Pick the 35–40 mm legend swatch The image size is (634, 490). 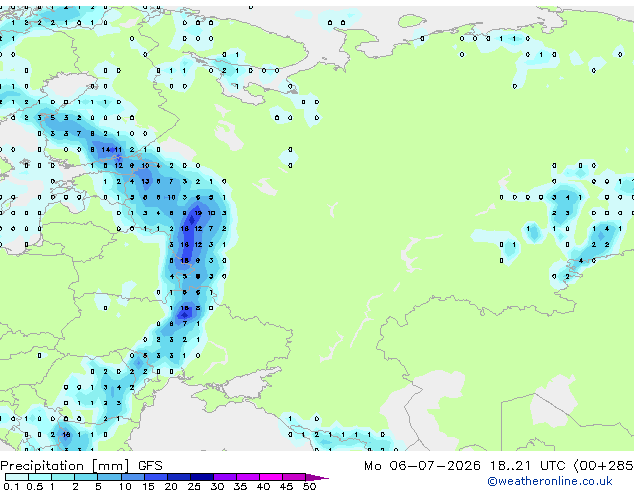pos(248,477)
